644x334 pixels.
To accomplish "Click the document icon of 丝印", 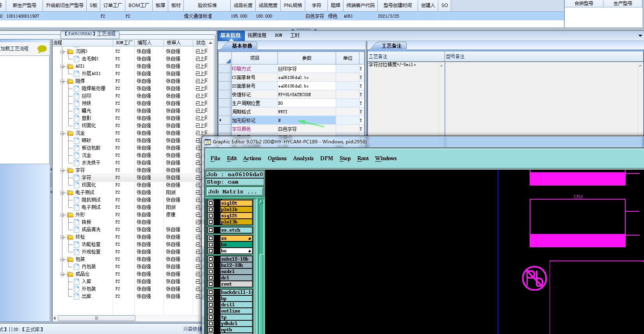I will 76,96.
